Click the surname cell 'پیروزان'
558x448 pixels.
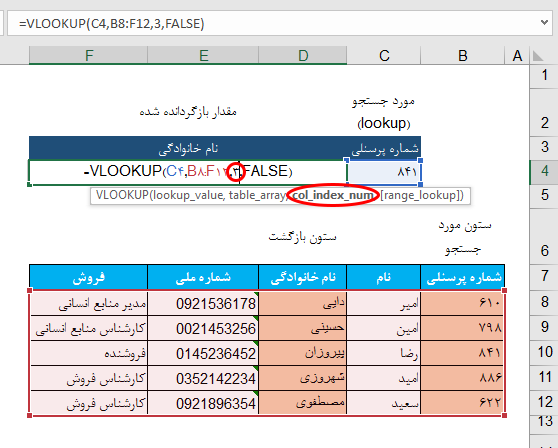[303, 353]
